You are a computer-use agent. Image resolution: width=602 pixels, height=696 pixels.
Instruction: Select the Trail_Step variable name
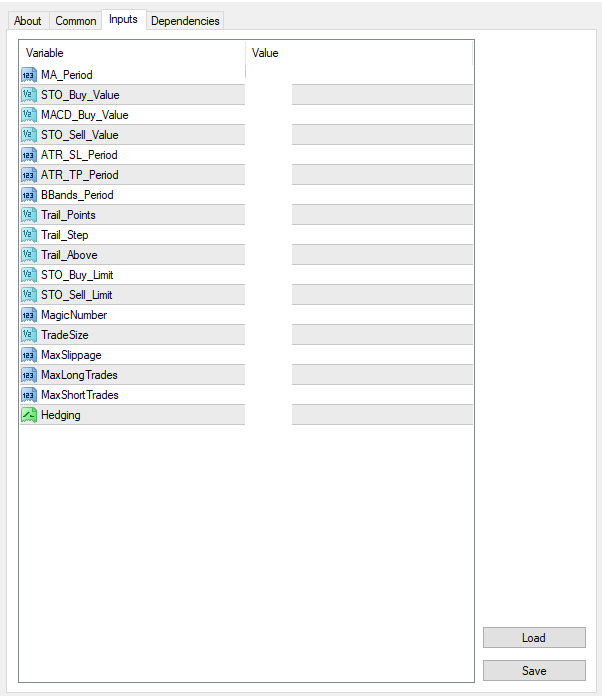click(x=65, y=235)
